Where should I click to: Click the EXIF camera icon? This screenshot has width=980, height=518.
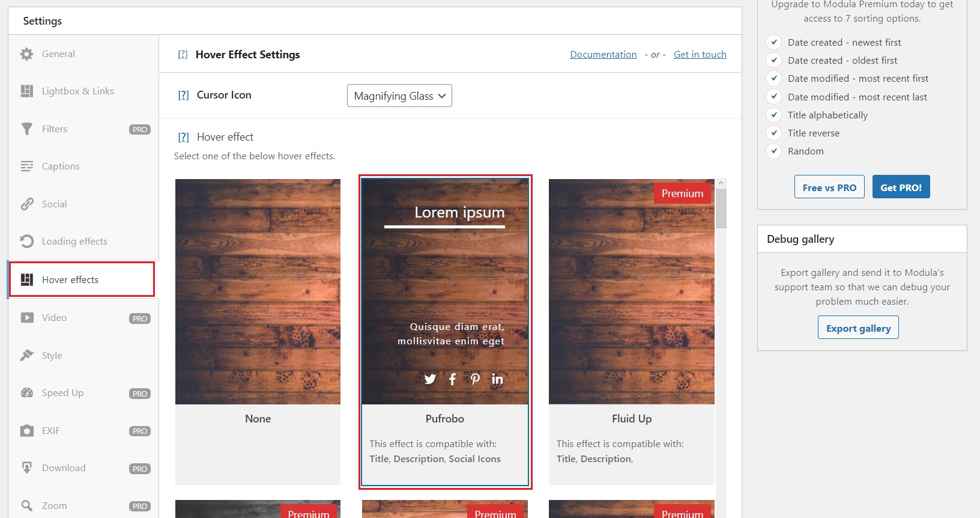26,431
